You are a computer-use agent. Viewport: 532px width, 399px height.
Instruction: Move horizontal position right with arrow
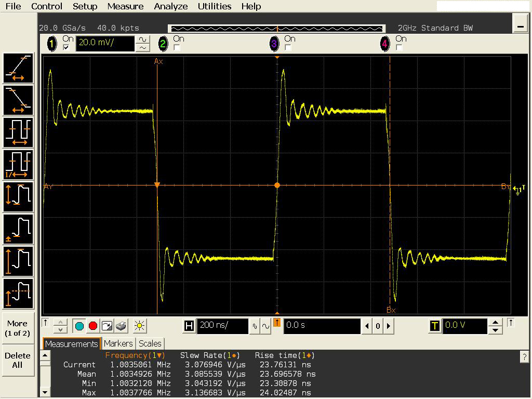pos(389,326)
